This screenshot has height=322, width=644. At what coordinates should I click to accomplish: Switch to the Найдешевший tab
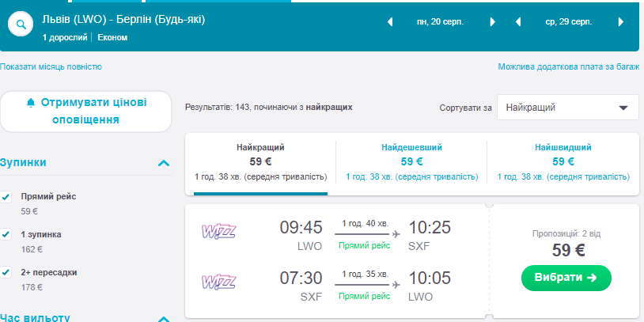point(411,161)
